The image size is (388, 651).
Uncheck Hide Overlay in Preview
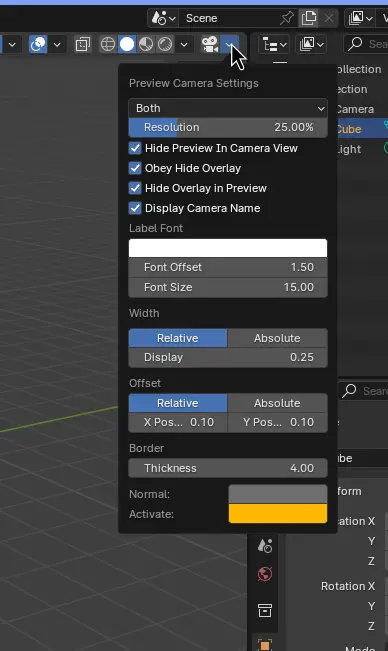pyautogui.click(x=135, y=188)
